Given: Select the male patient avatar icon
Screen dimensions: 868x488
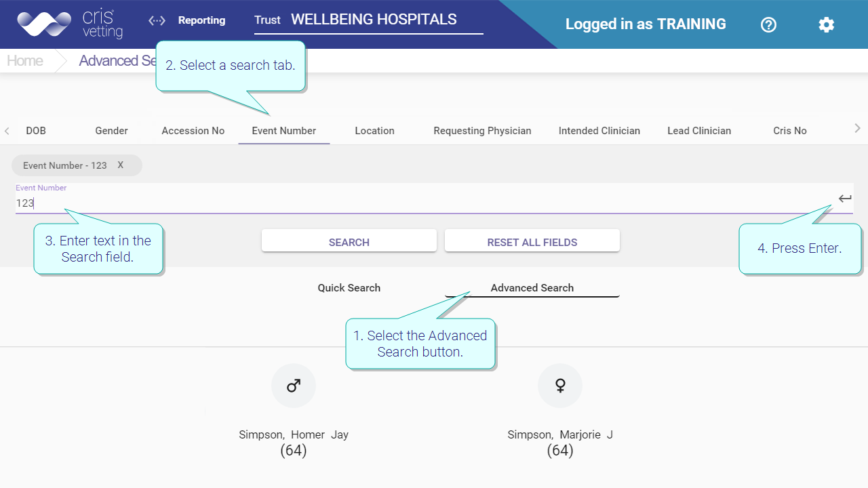Looking at the screenshot, I should (294, 386).
